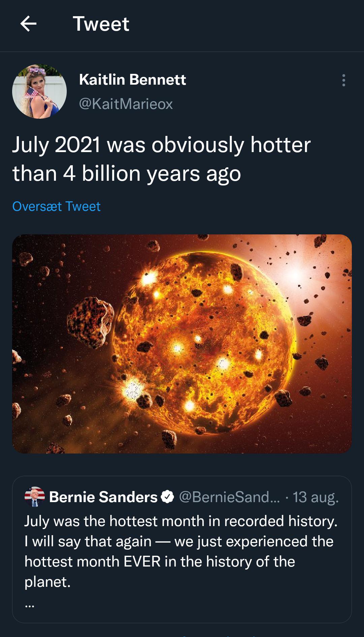Tap Bernie Sanders' small avatar

pyautogui.click(x=35, y=497)
